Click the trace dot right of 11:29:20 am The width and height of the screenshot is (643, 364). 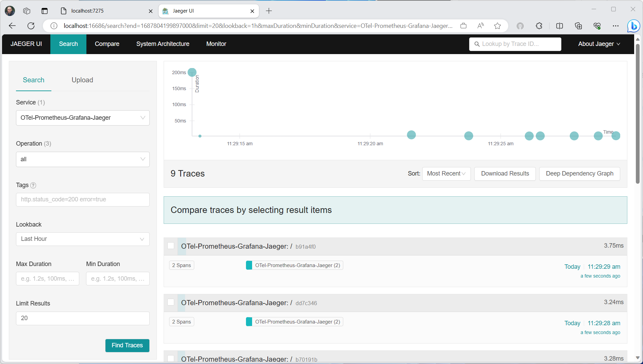point(411,135)
